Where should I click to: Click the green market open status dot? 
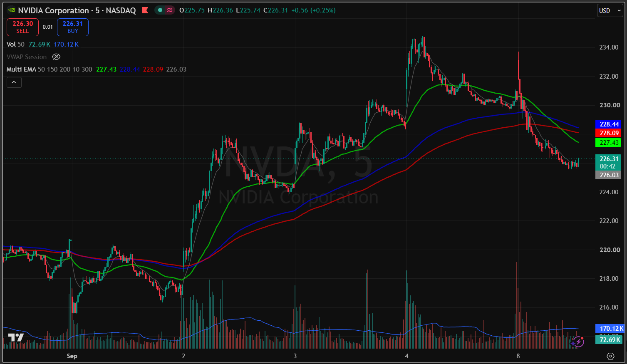click(x=160, y=10)
